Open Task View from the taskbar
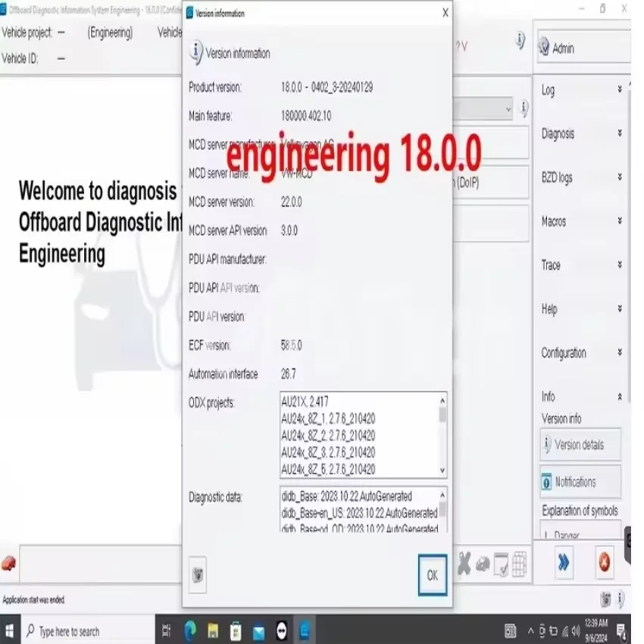644x644 pixels. [167, 630]
